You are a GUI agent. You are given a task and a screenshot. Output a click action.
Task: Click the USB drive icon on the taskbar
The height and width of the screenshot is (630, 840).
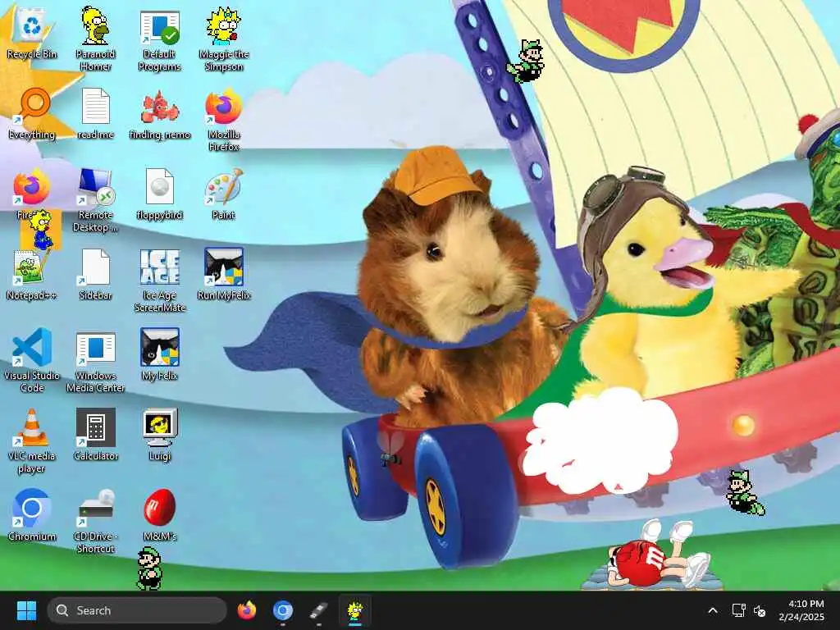click(319, 610)
